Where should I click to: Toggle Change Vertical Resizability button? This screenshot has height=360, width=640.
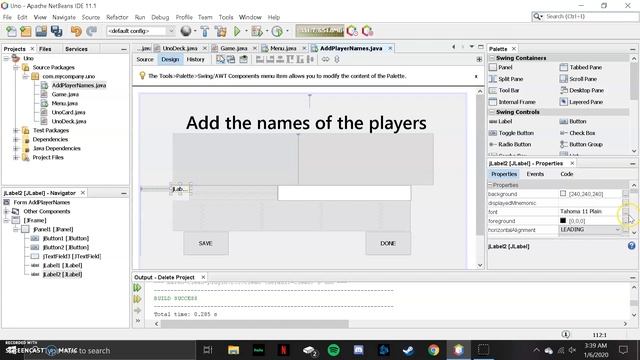point(337,60)
